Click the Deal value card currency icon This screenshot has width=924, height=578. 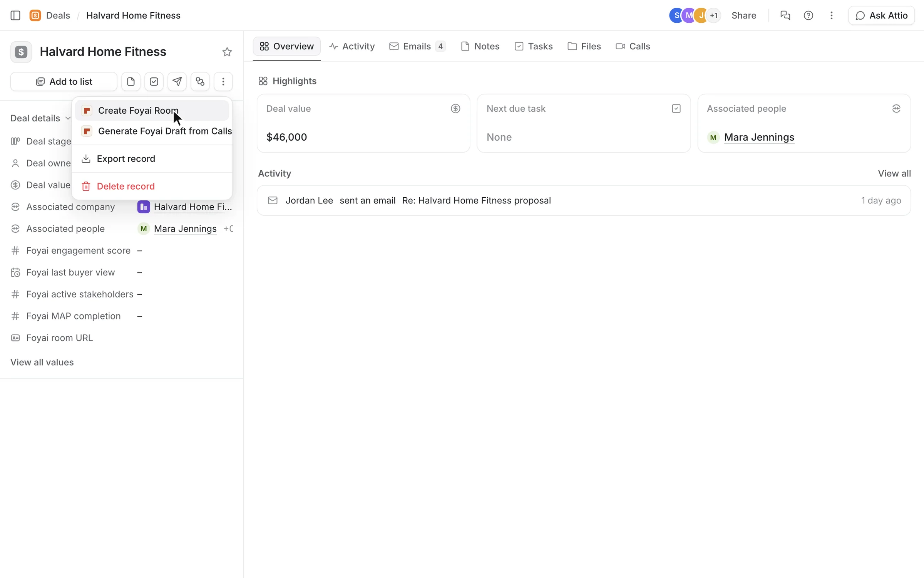[x=455, y=109]
